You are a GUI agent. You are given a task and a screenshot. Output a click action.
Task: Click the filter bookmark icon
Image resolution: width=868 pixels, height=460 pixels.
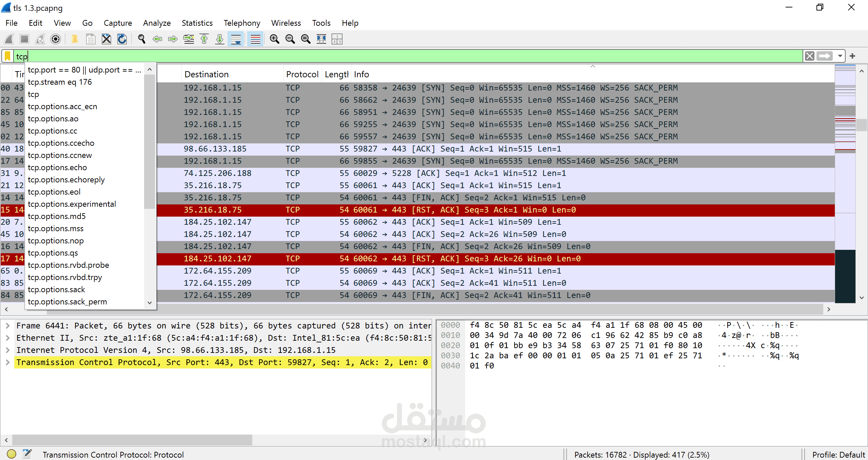coord(7,56)
